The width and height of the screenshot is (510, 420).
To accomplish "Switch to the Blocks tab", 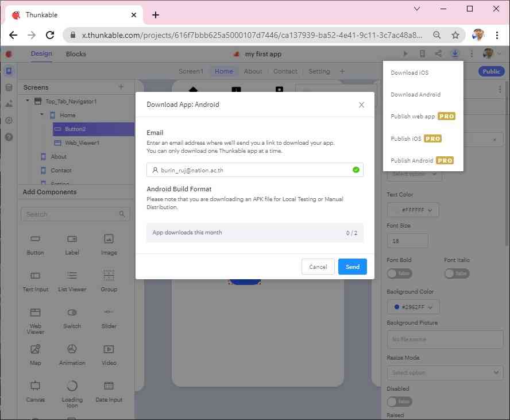I will (x=76, y=54).
